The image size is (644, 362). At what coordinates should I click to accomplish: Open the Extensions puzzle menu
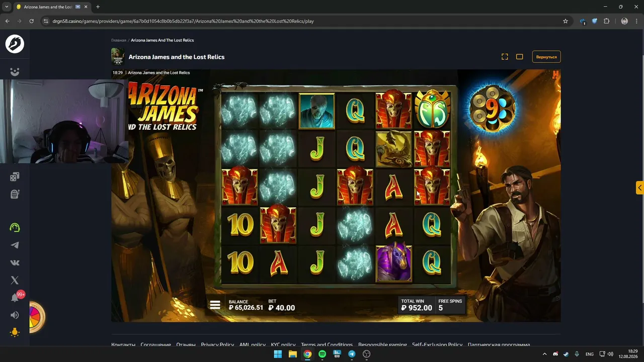point(606,21)
